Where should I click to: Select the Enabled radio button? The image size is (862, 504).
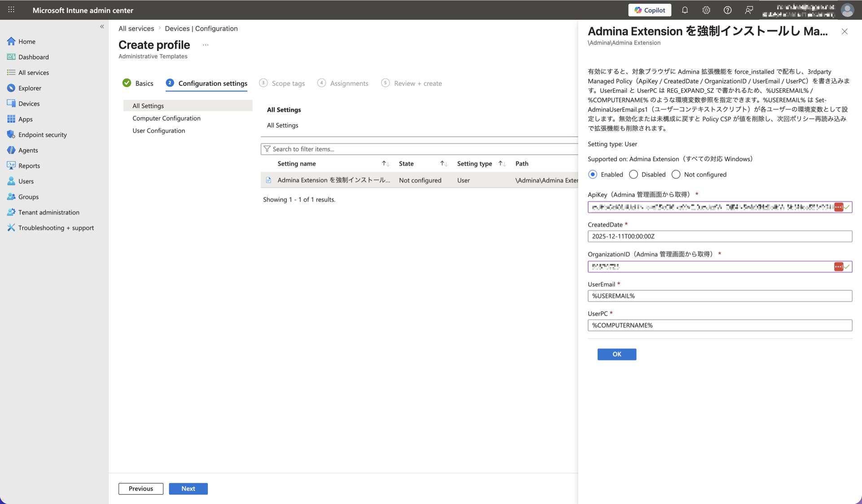(593, 175)
